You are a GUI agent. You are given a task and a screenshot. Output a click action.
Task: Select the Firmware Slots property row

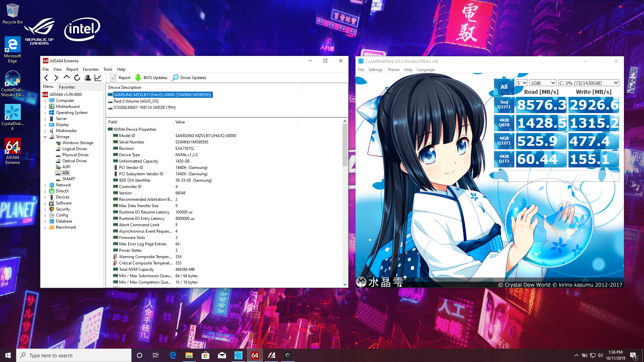[224, 238]
